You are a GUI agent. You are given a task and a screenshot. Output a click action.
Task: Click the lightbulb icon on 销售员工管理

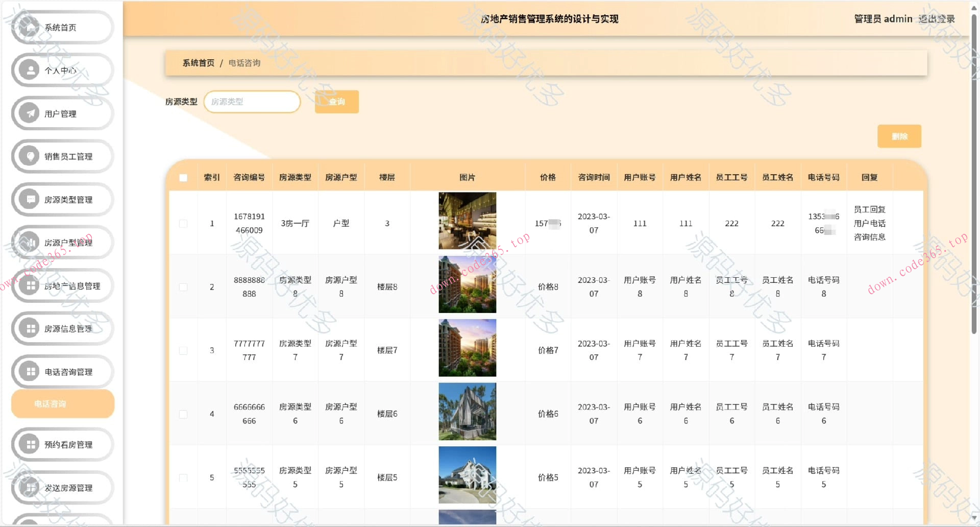click(29, 156)
